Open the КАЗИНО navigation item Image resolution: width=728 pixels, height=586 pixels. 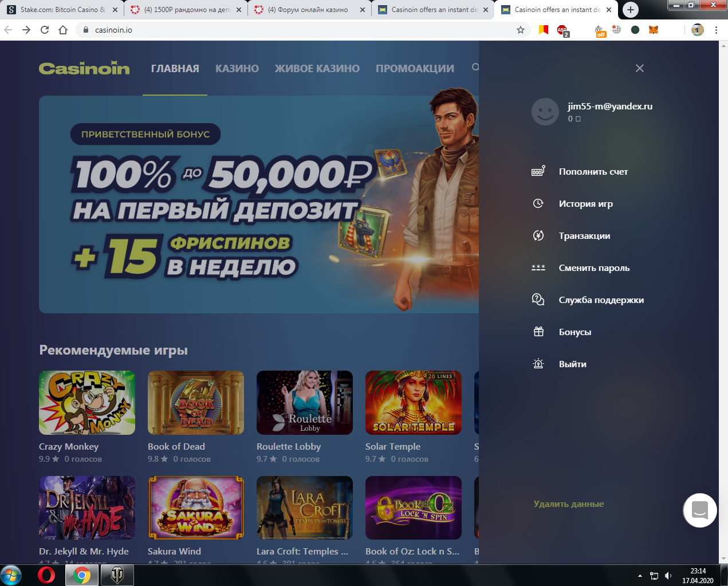(x=237, y=68)
